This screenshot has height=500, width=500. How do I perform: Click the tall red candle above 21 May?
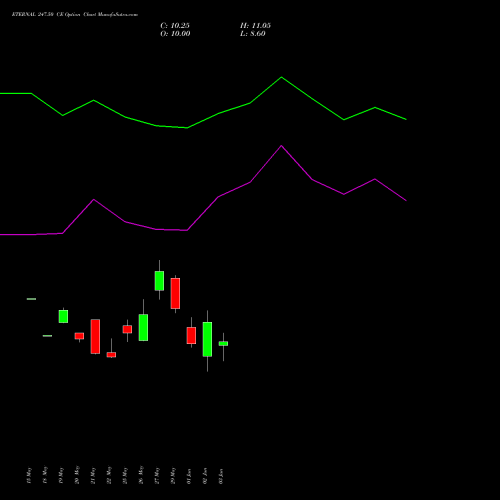pos(95,336)
